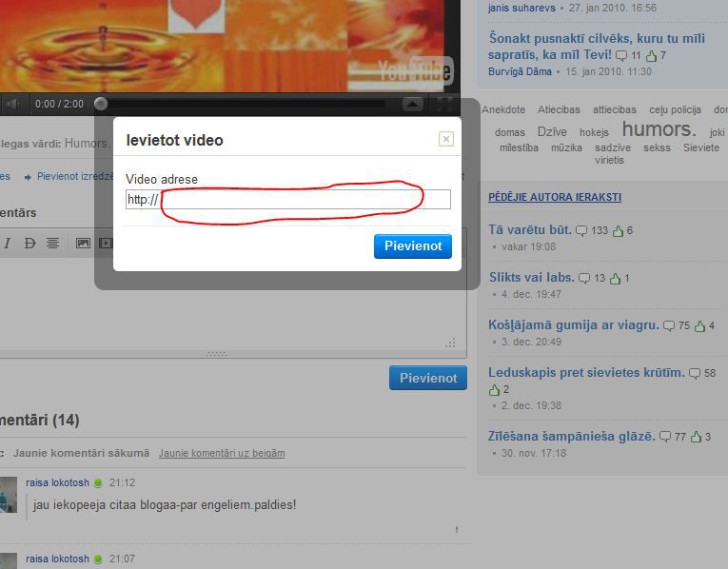
Task: Click insert image icon in comment editor
Action: click(x=84, y=244)
